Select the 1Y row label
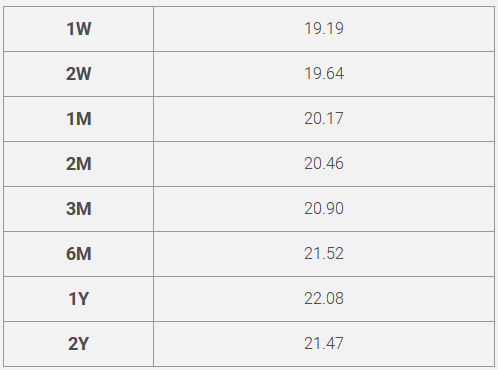498x370 pixels. (79, 299)
